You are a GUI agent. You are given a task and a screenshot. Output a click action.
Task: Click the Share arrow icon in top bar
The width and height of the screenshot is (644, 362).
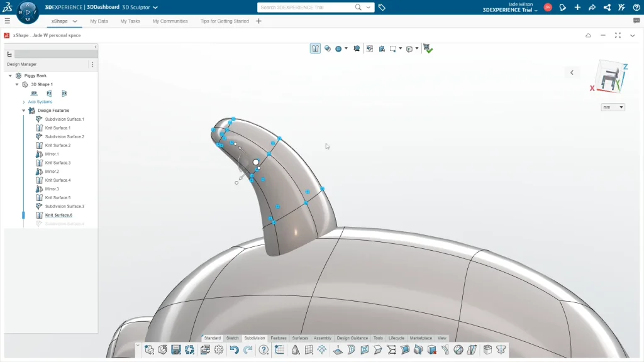592,8
